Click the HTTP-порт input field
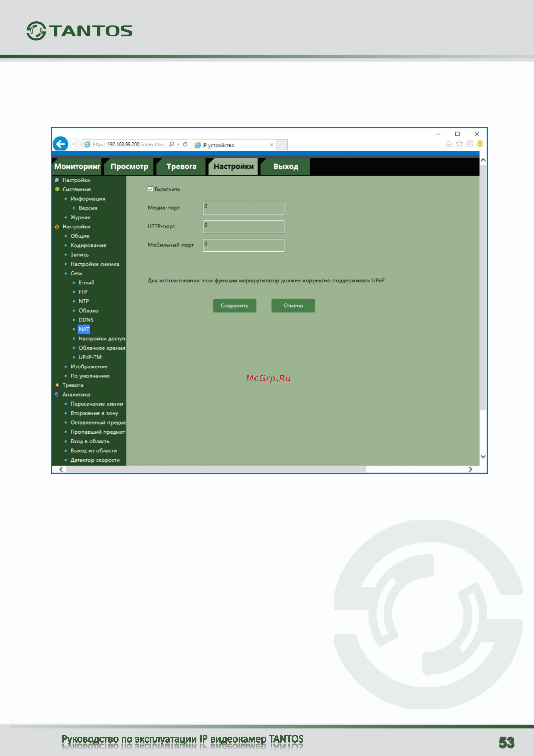 coord(243,226)
